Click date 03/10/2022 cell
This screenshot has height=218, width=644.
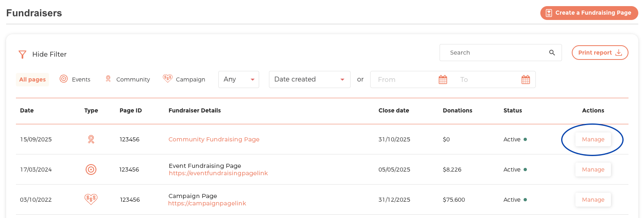point(36,200)
